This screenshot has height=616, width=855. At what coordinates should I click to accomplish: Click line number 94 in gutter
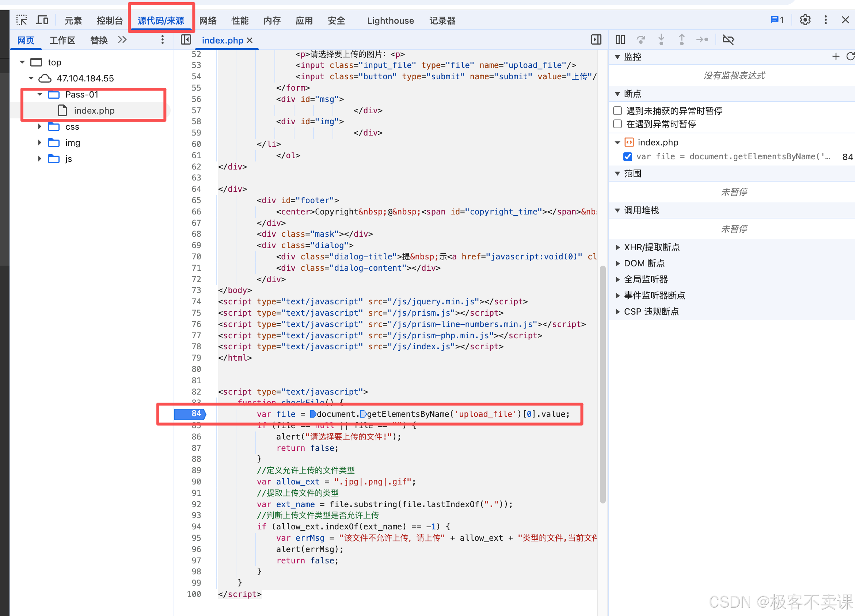[196, 526]
